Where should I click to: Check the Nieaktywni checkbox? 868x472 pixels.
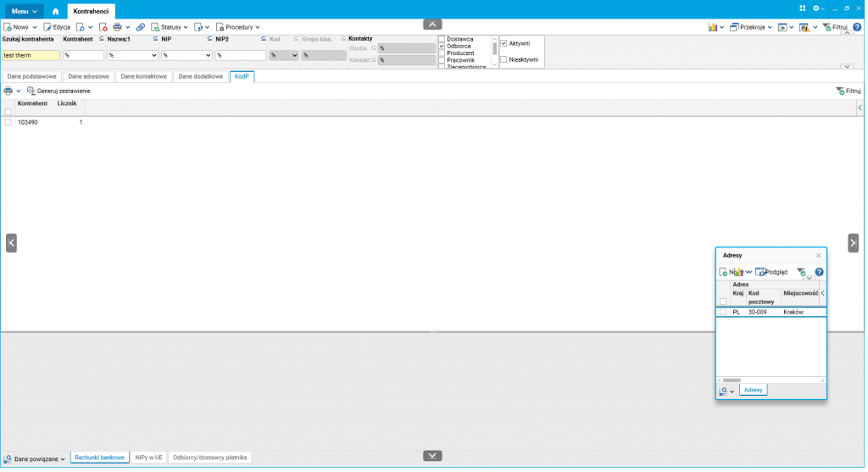tap(504, 59)
